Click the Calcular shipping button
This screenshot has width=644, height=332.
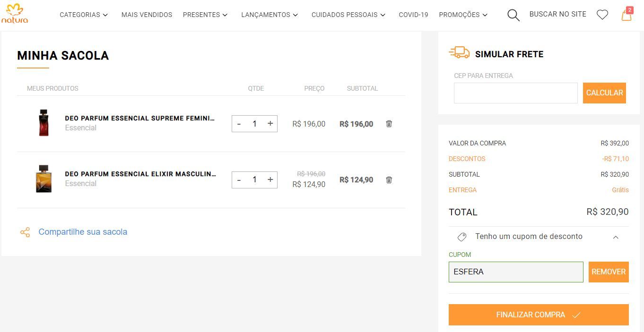(x=604, y=93)
